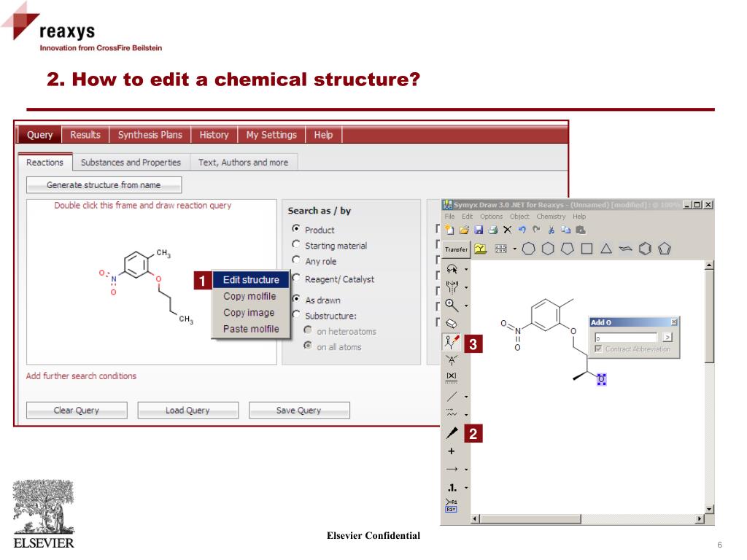Select the Product radio button
The height and width of the screenshot is (560, 747).
[x=296, y=229]
